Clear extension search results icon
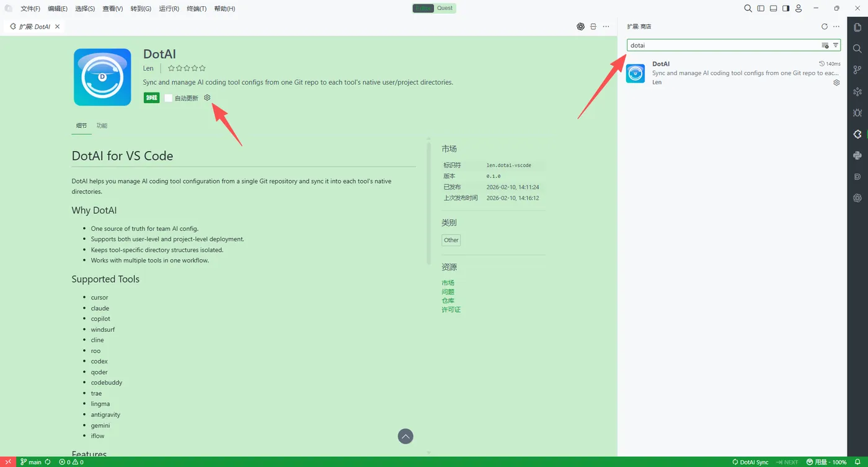This screenshot has width=868, height=467. (x=825, y=45)
